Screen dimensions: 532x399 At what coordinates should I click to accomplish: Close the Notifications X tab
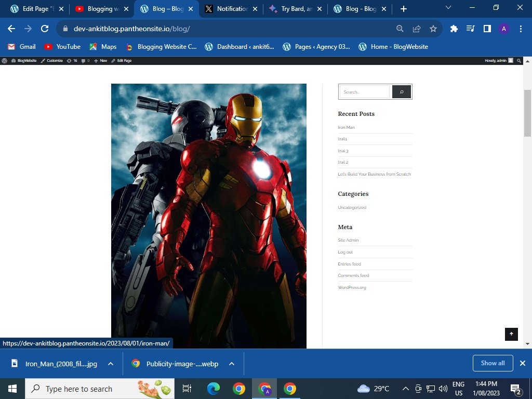(255, 9)
